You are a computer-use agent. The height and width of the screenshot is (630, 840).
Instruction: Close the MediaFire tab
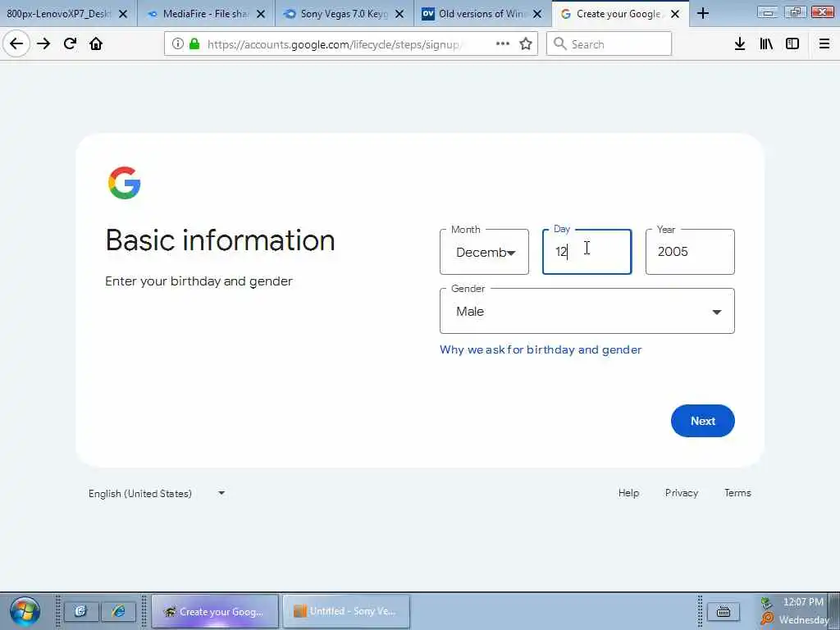click(x=261, y=14)
